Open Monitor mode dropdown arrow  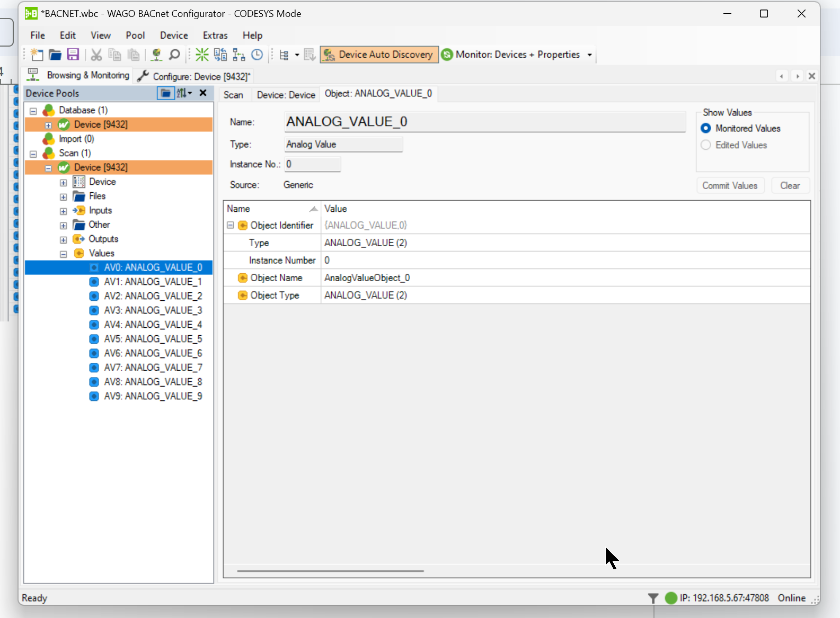tap(589, 55)
